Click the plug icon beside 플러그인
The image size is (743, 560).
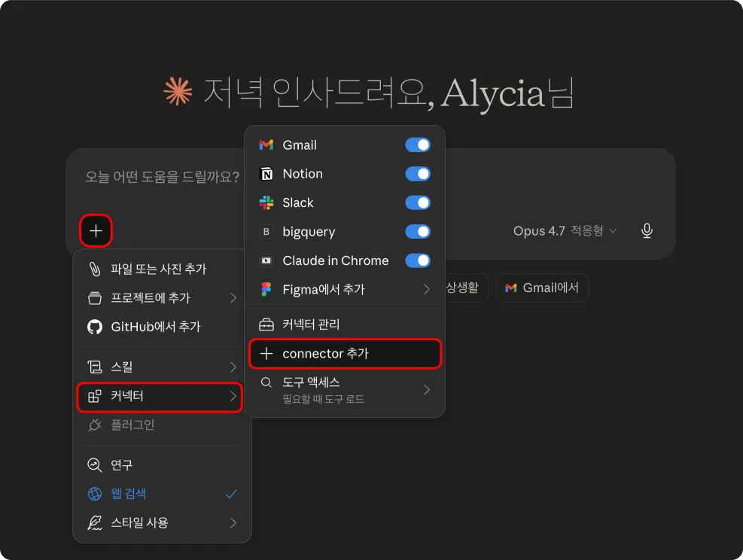(95, 425)
